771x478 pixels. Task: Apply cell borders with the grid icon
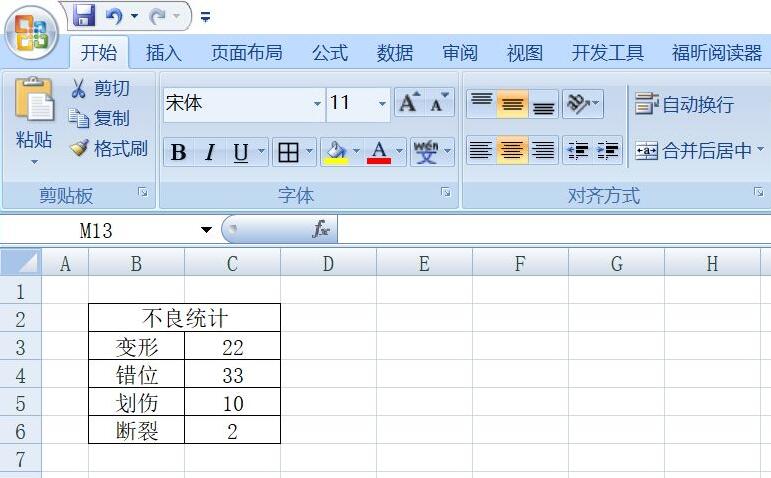(288, 152)
